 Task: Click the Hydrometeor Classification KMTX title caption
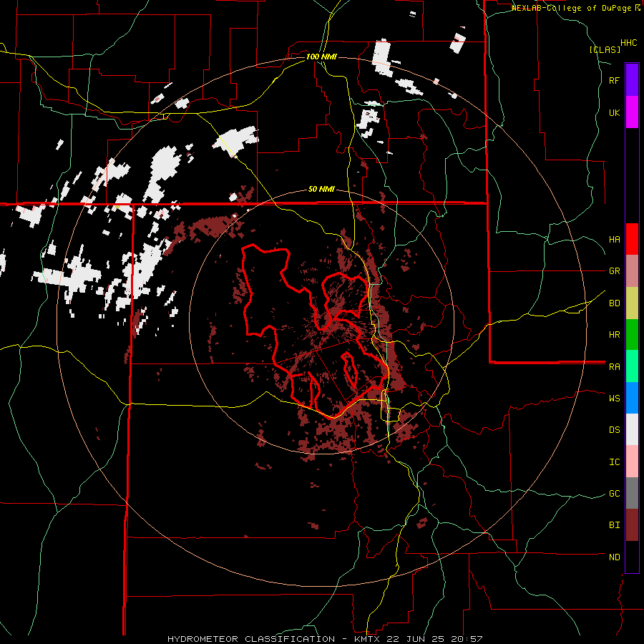pyautogui.click(x=325, y=639)
